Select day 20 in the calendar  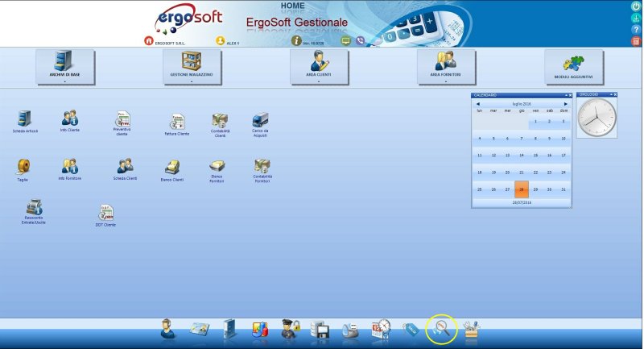click(x=508, y=172)
